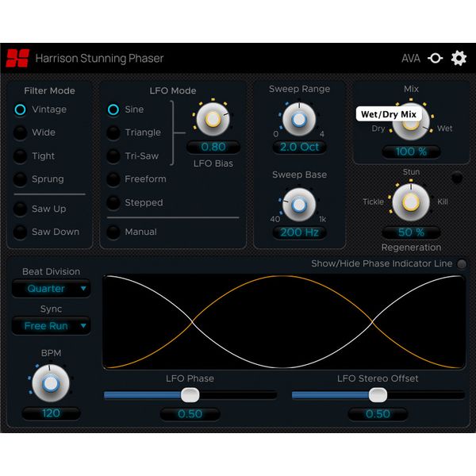Click the LFO Phase slider handle
Screen dimensions: 476x476
(190, 395)
